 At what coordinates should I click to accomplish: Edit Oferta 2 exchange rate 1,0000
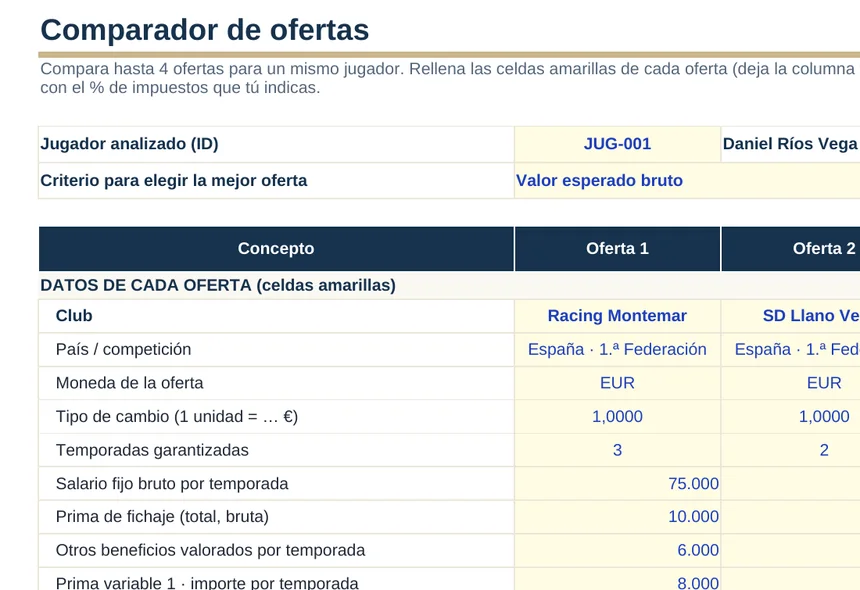790,417
